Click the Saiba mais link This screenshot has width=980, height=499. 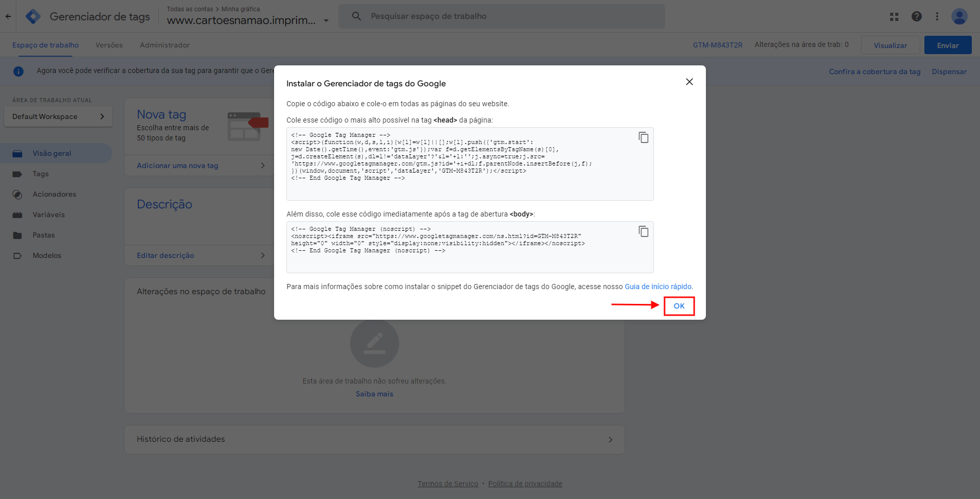pyautogui.click(x=375, y=394)
